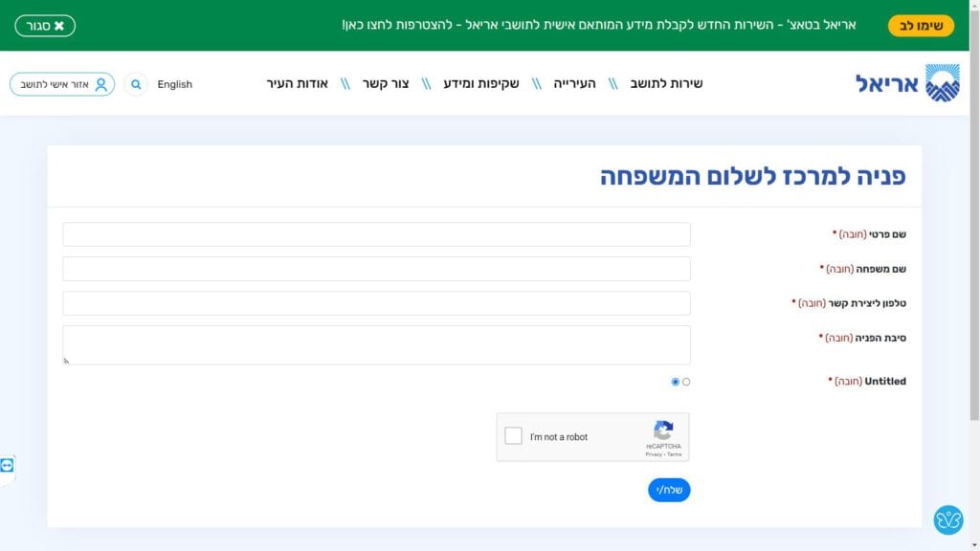
Task: Focus the שם פרטי text field
Action: pos(376,234)
